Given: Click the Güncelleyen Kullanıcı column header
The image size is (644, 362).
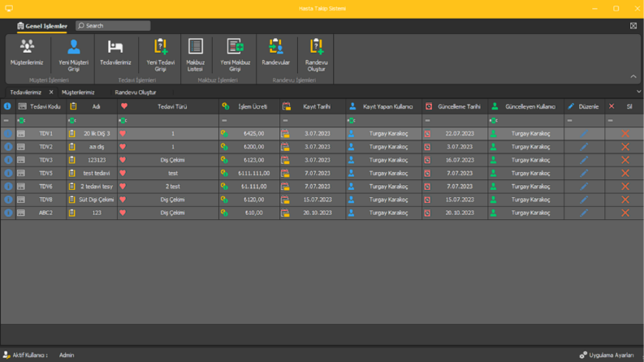Looking at the screenshot, I should 525,106.
